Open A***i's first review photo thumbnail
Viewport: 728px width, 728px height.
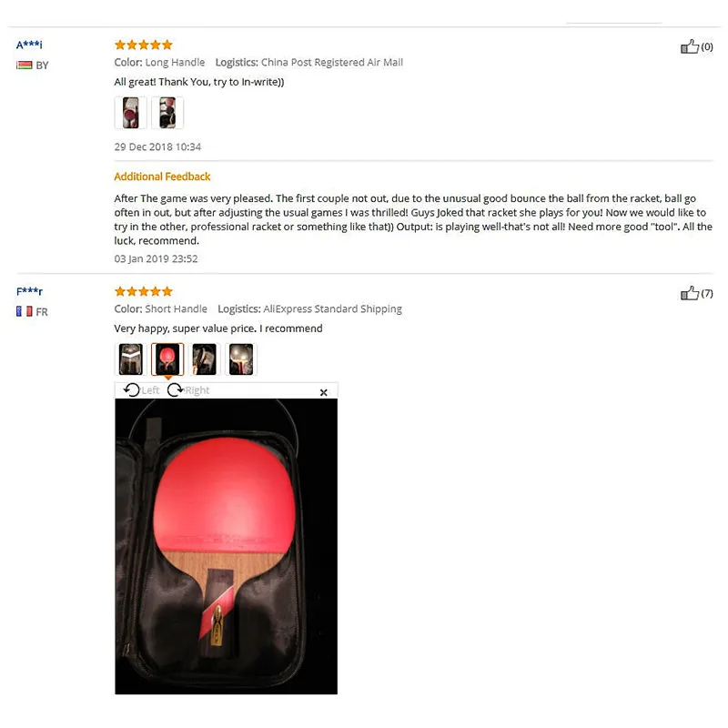[130, 113]
